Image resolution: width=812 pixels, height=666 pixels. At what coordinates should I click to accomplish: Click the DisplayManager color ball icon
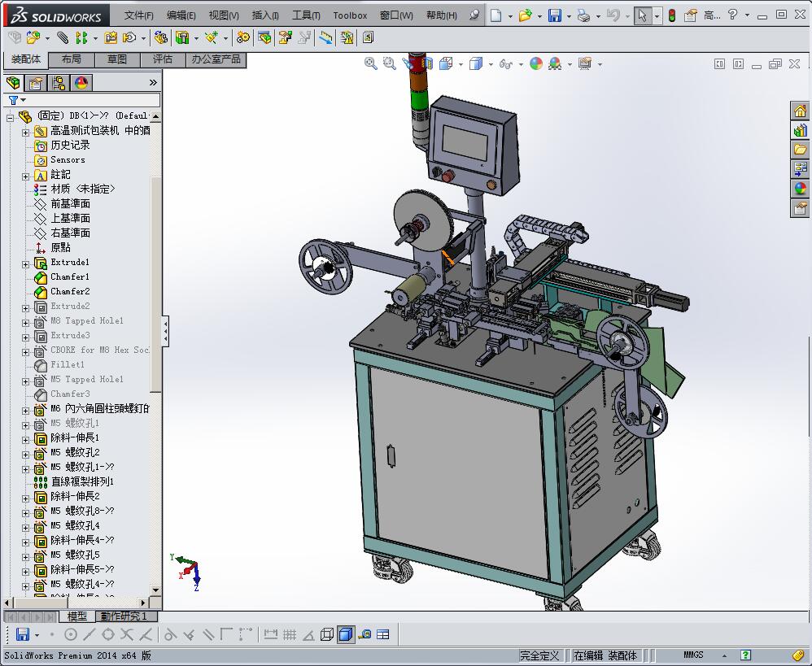(x=81, y=83)
